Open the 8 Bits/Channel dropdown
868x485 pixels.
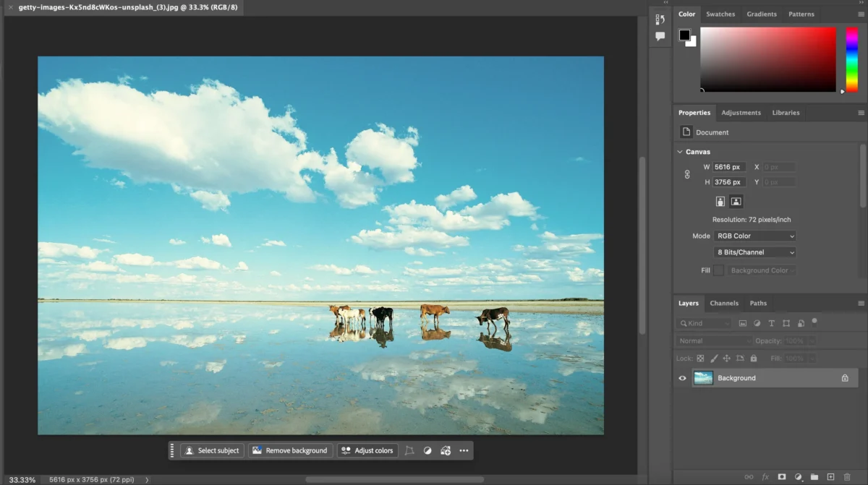[x=754, y=252]
